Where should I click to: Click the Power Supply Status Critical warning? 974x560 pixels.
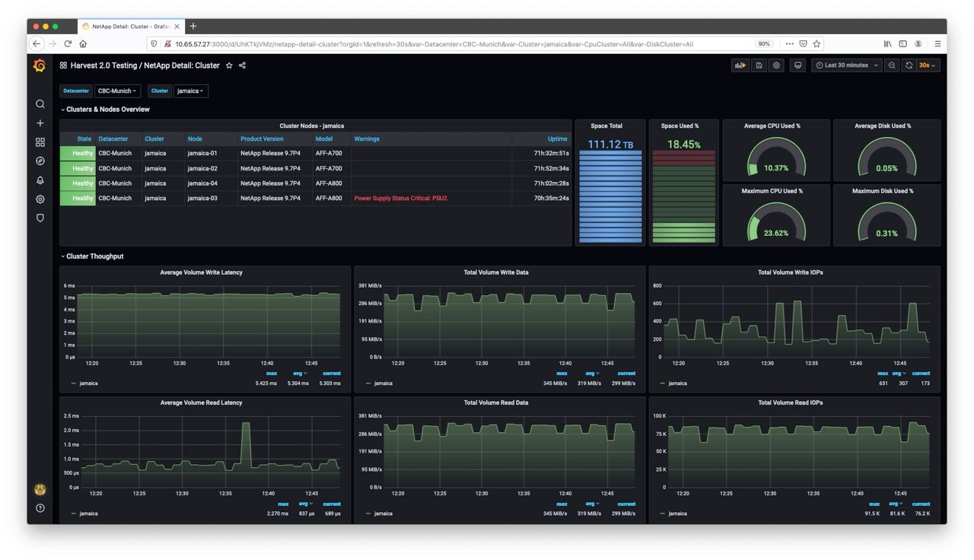click(401, 199)
